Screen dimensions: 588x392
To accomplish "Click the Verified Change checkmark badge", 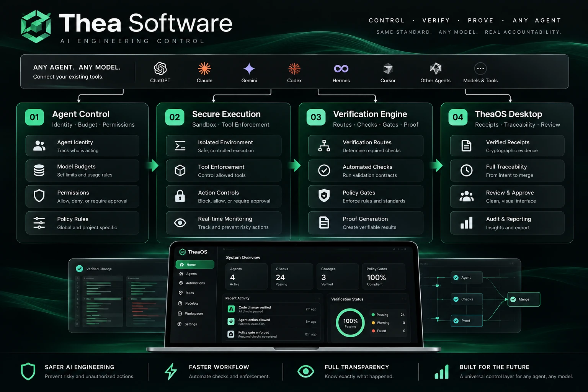I will point(79,269).
